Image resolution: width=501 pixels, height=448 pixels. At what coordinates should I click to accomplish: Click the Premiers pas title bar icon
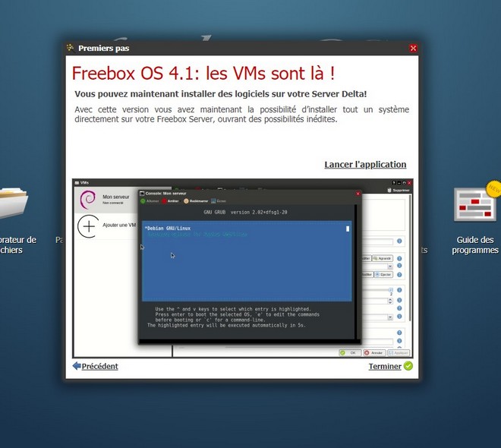pos(71,48)
